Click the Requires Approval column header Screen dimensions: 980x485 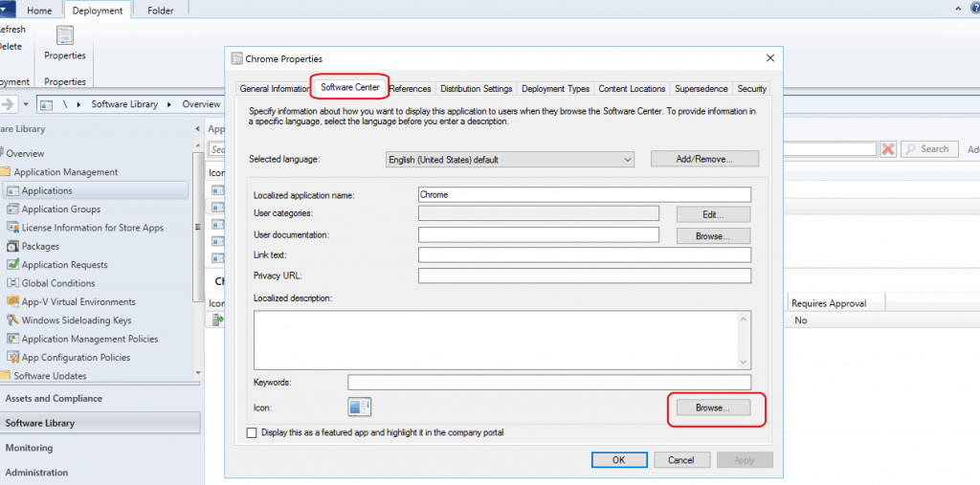(x=836, y=303)
